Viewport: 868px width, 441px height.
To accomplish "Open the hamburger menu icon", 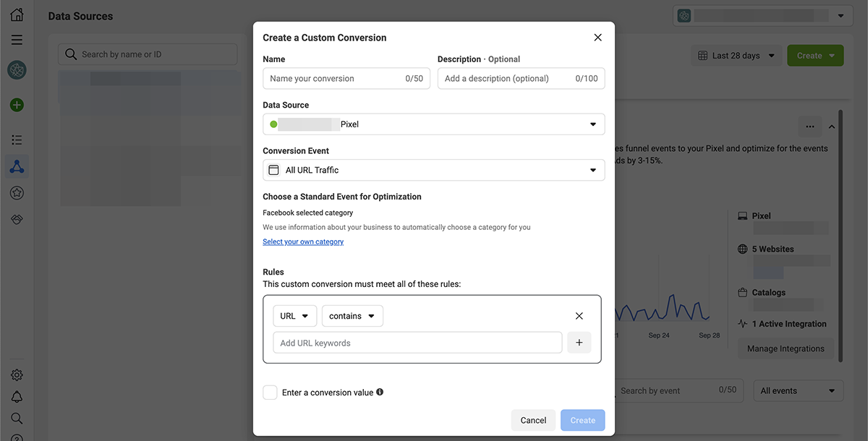I will (17, 40).
